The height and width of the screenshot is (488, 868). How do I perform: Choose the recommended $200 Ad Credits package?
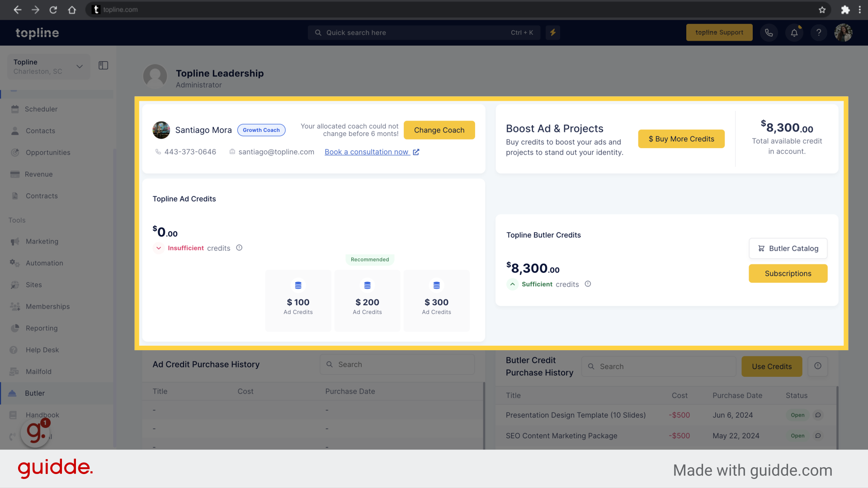(x=367, y=300)
